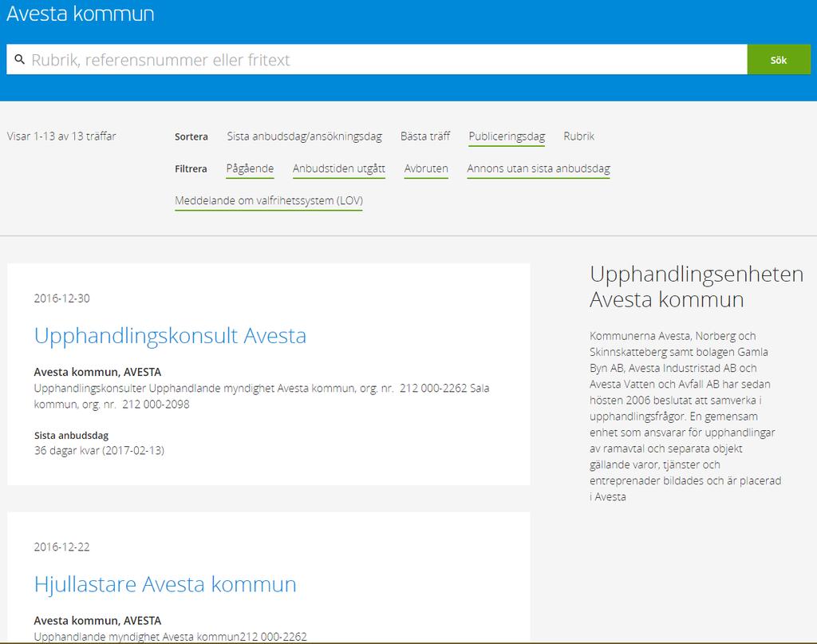This screenshot has height=644, width=817.
Task: Open the Avesta kommun header title
Action: click(x=81, y=14)
